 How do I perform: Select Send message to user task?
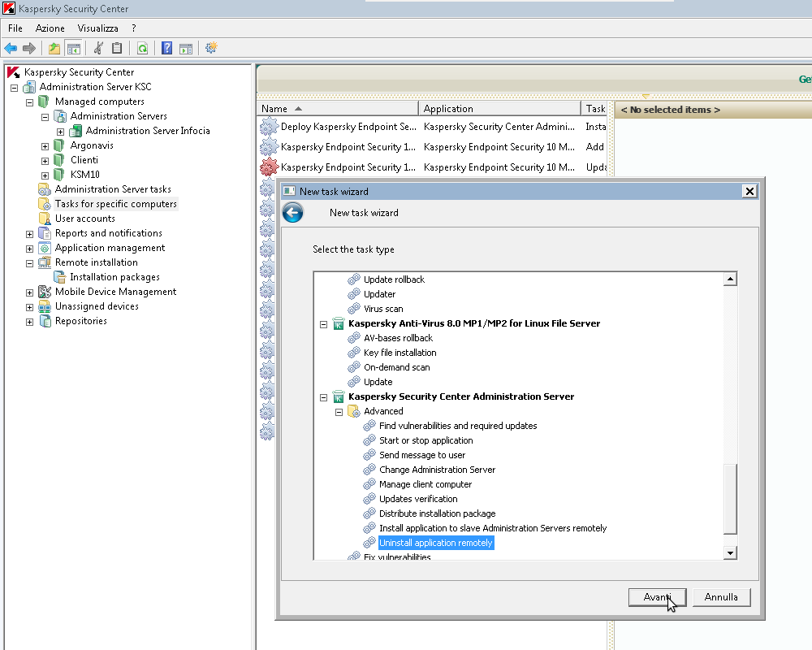pyautogui.click(x=422, y=455)
